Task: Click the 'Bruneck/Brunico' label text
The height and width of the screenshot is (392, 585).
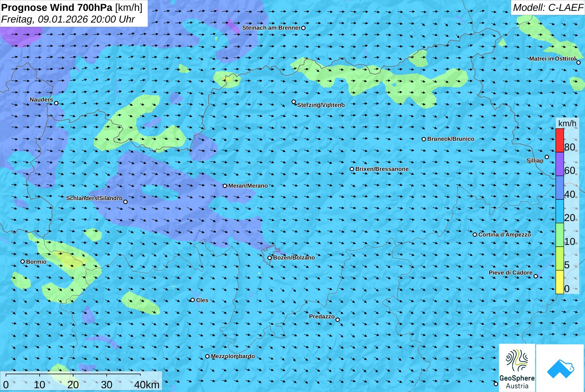Action: 451,139
